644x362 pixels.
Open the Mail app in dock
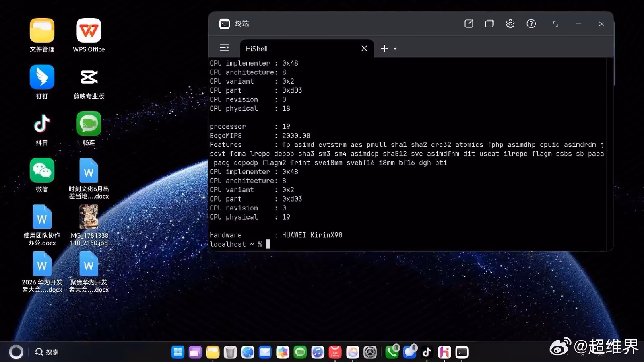point(265,352)
